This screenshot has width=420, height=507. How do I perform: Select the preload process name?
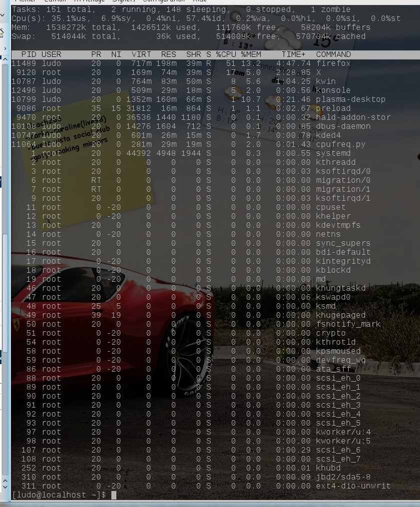(x=333, y=108)
